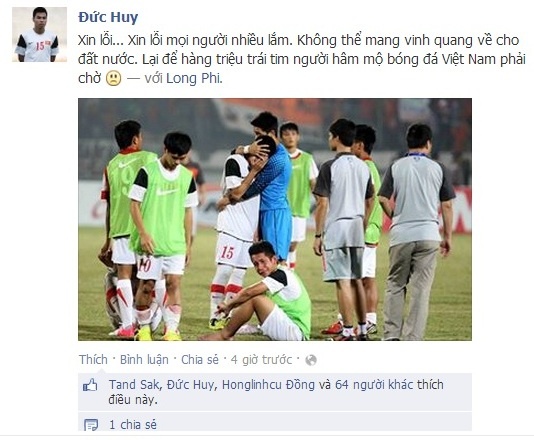Click the 4 giờ trước timestamp
Image resolution: width=534 pixels, height=440 pixels.
261,360
